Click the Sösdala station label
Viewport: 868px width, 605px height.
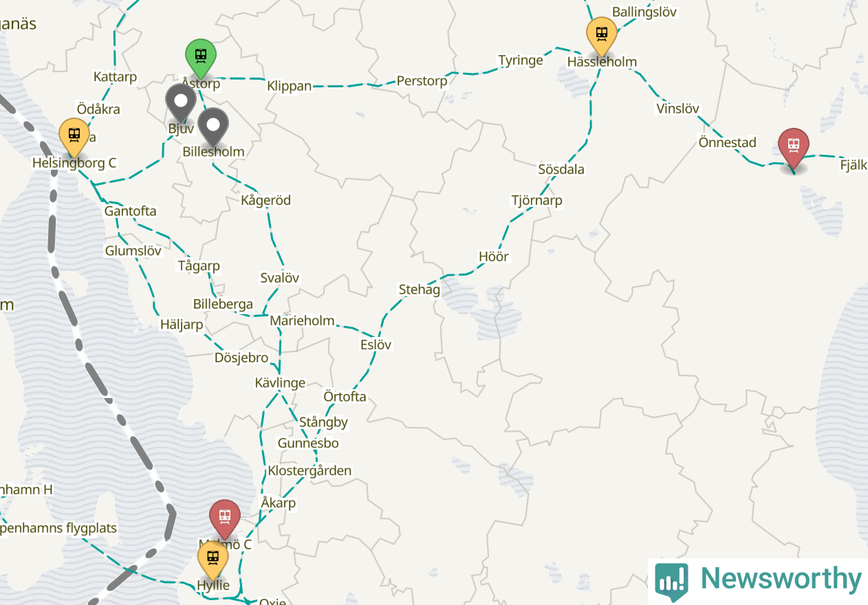pos(561,169)
